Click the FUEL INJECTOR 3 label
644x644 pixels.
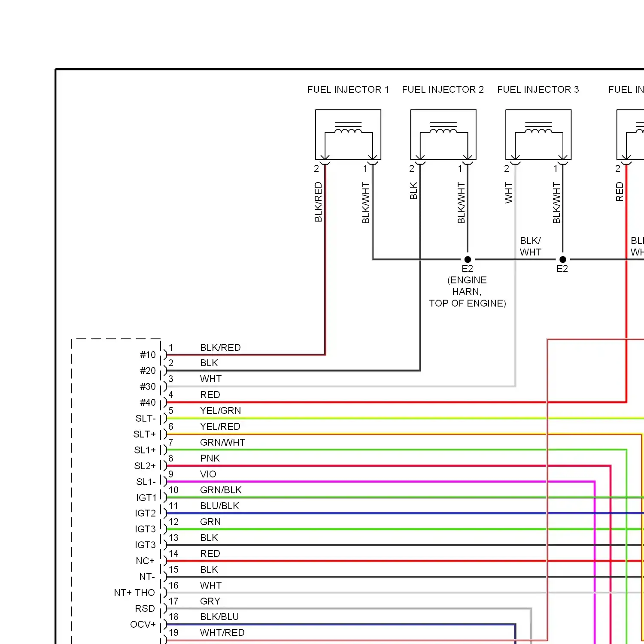coord(538,89)
